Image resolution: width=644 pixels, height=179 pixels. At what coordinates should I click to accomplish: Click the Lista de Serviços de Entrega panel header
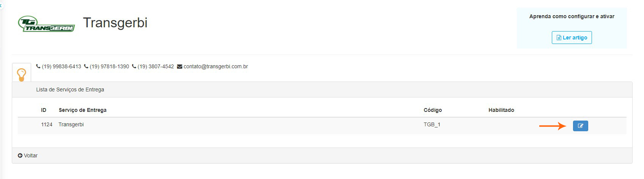coord(70,89)
